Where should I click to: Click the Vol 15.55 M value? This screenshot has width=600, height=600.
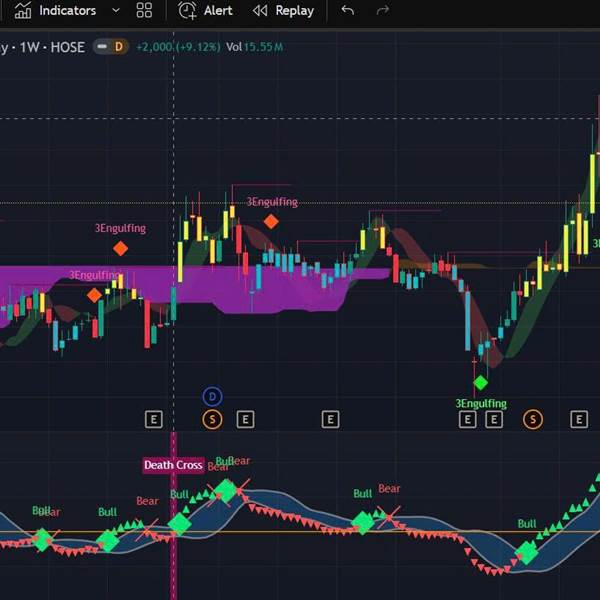(x=254, y=47)
